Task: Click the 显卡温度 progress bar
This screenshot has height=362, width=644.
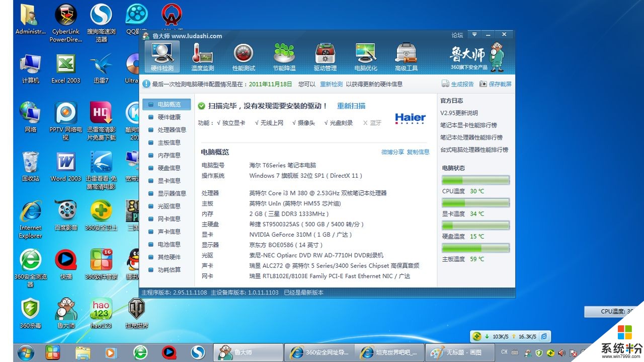Action: tap(475, 202)
